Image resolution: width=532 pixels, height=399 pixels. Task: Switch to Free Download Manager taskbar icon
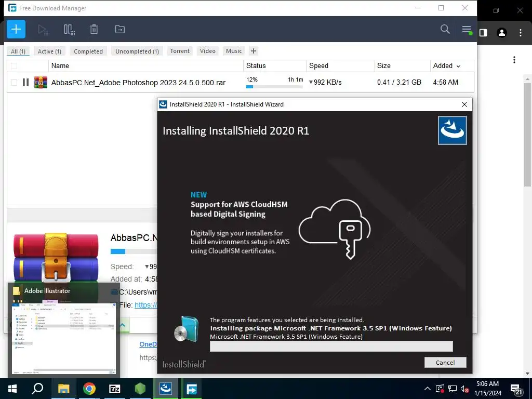[191, 389]
